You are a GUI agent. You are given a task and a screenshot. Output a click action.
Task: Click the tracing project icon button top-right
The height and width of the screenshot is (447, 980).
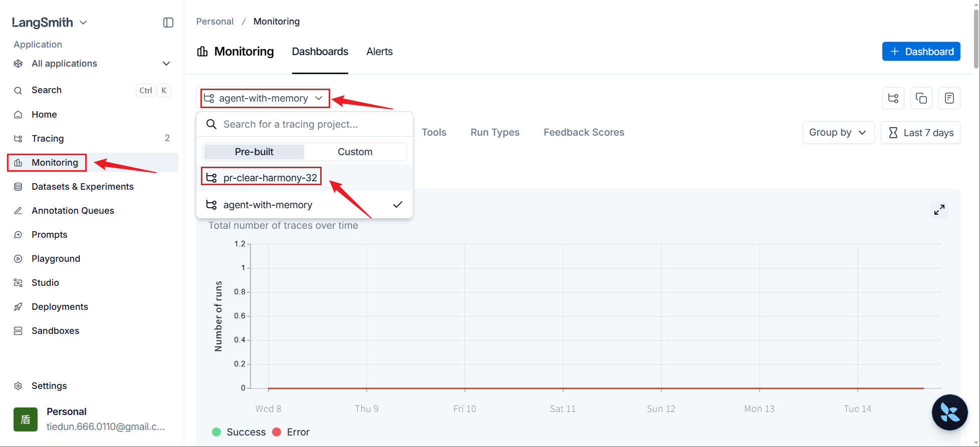pyautogui.click(x=893, y=98)
